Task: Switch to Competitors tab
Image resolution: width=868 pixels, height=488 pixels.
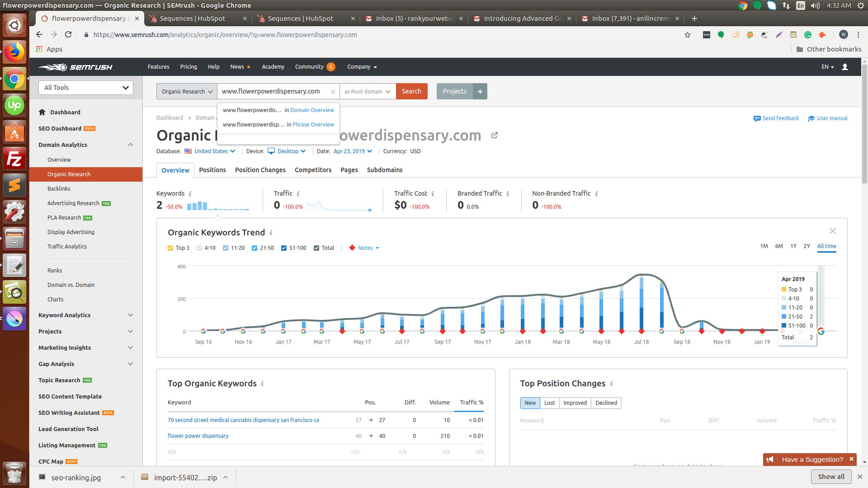Action: pyautogui.click(x=313, y=170)
